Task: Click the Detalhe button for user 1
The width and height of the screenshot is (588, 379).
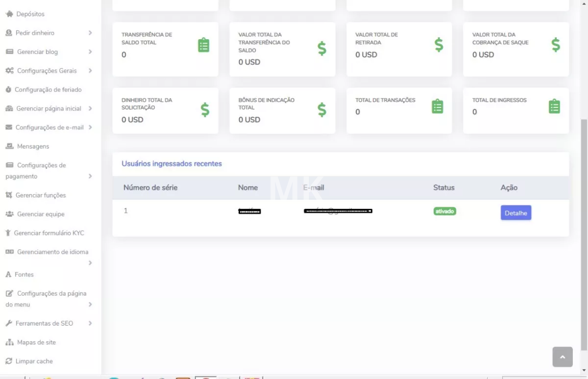Action: [x=516, y=213]
